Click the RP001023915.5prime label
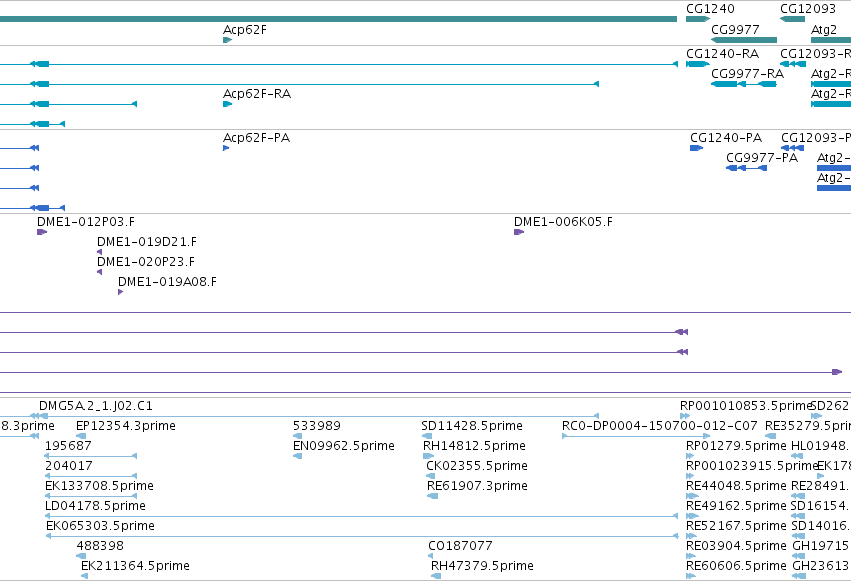The image size is (851, 581). 752,466
